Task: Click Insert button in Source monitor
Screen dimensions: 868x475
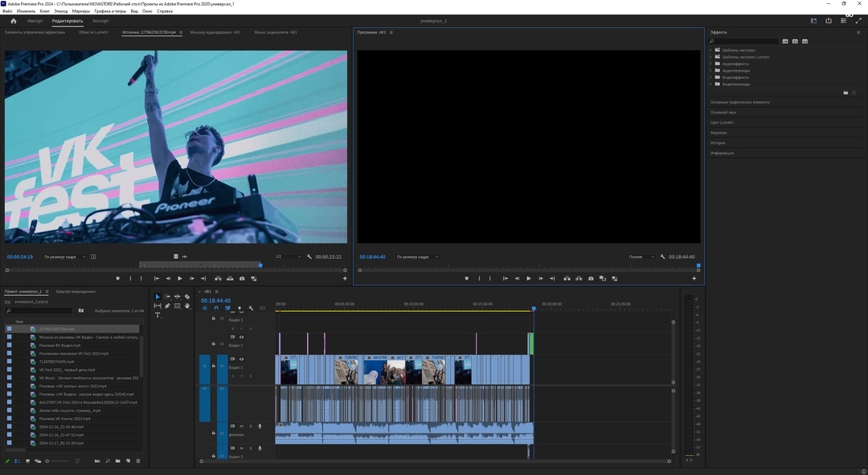Action: point(218,278)
